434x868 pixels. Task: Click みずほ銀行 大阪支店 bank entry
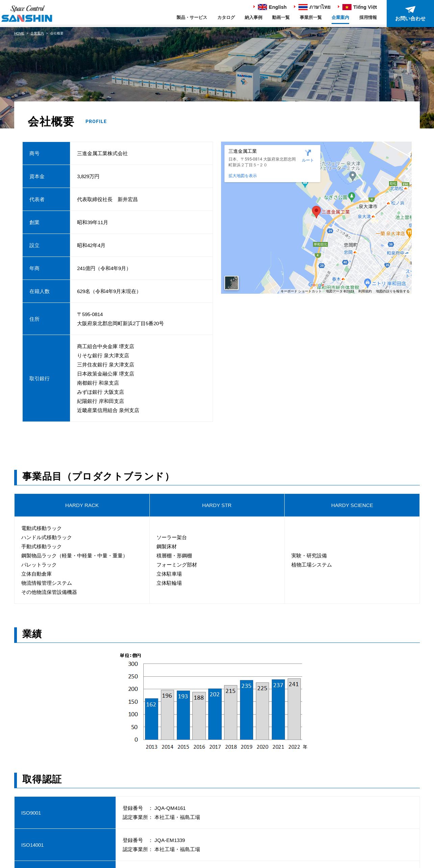(100, 392)
